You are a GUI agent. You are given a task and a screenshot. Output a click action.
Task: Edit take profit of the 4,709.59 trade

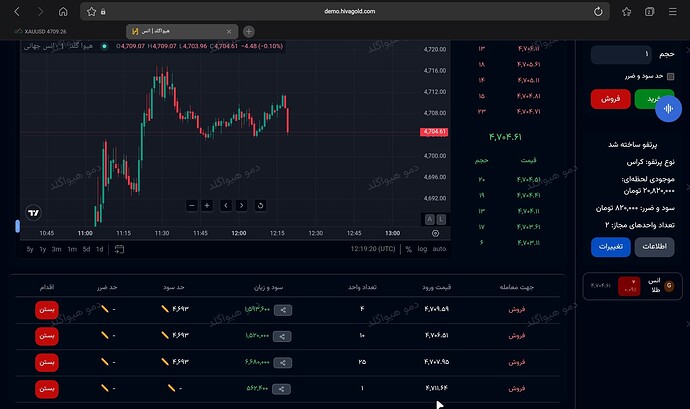165,309
